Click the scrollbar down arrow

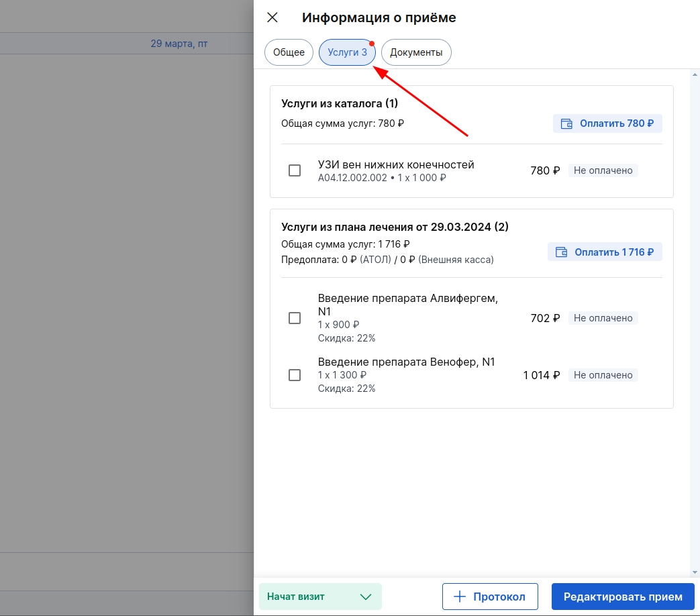(695, 572)
